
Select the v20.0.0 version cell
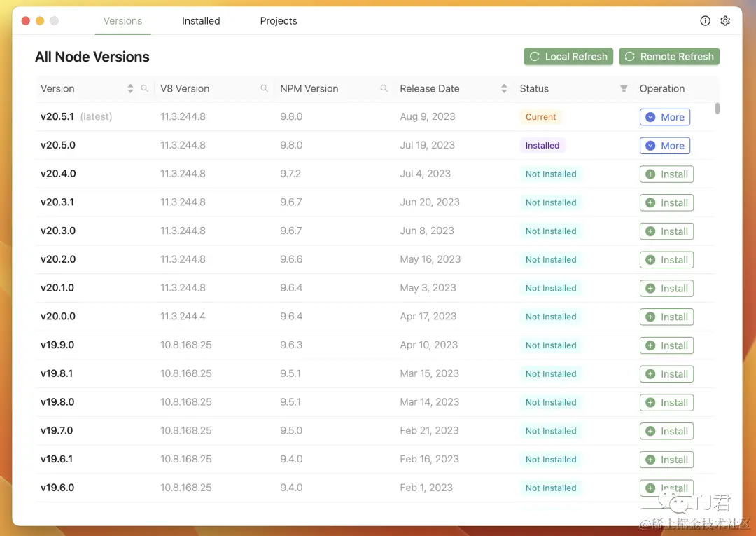click(x=58, y=316)
